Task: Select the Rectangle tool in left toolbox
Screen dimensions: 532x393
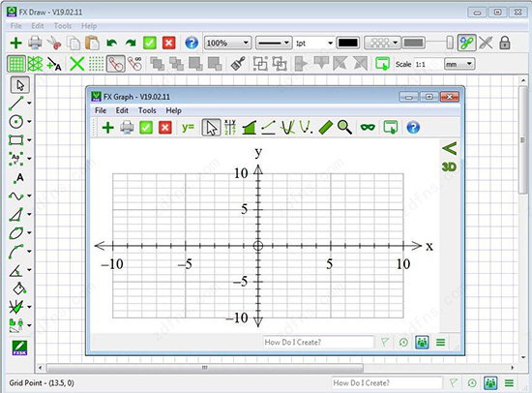Action: click(15, 140)
